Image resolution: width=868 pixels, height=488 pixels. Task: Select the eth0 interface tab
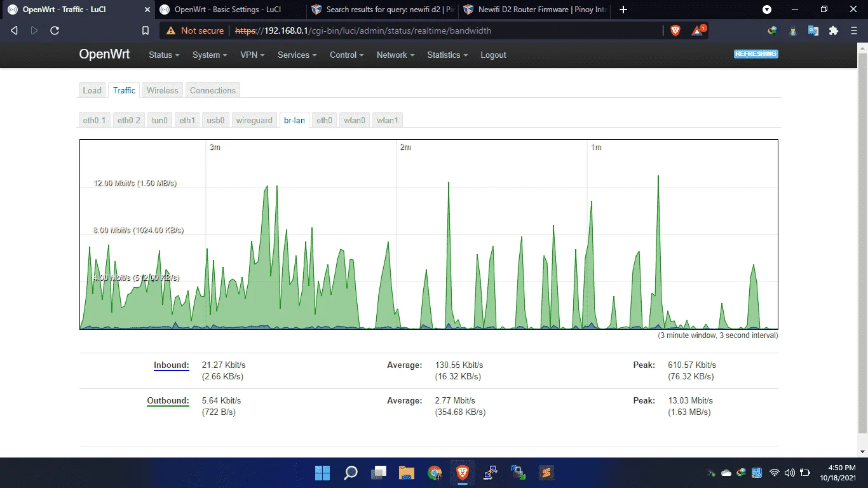[325, 120]
